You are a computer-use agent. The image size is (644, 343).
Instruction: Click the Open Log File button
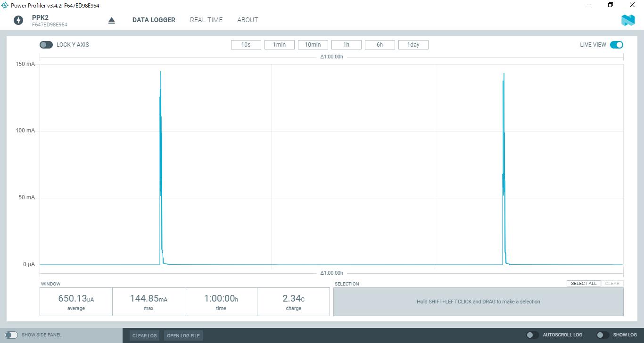pyautogui.click(x=183, y=335)
